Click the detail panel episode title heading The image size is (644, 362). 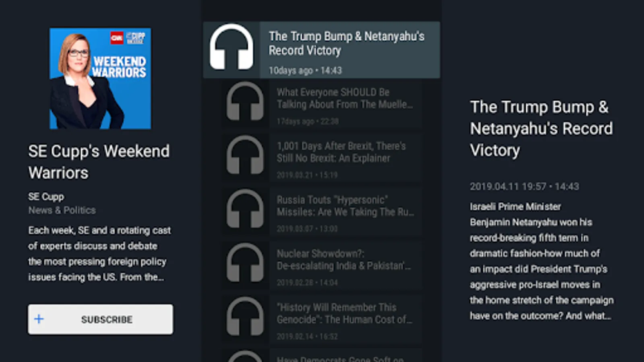pyautogui.click(x=541, y=129)
